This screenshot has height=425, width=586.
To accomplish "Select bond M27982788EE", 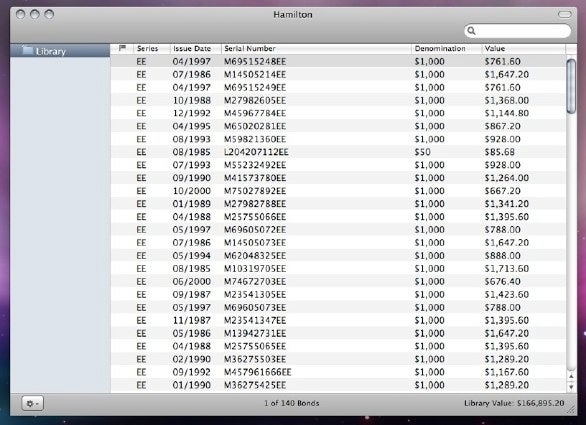I will (338, 204).
